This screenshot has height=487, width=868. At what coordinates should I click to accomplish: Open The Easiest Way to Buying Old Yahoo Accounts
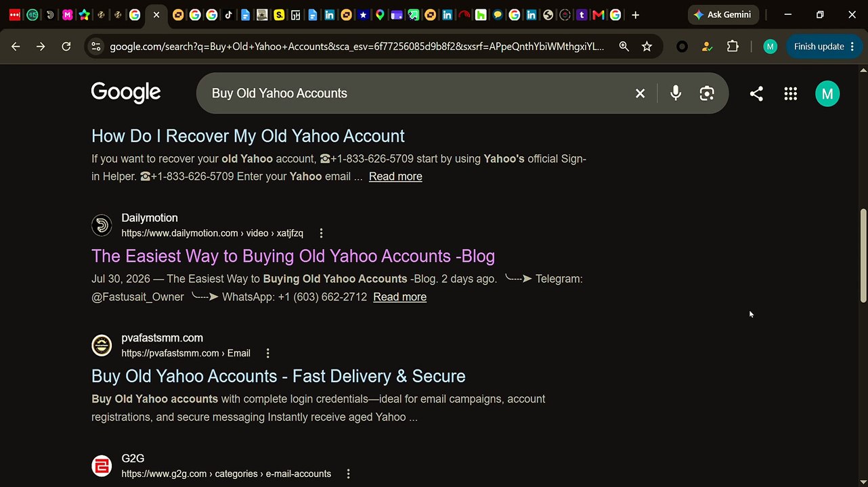pos(293,256)
